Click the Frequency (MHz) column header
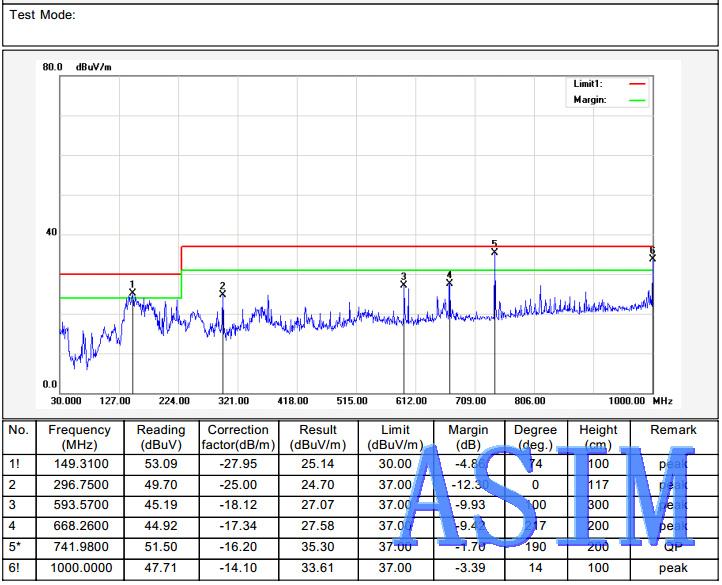The width and height of the screenshot is (722, 585). [80, 437]
